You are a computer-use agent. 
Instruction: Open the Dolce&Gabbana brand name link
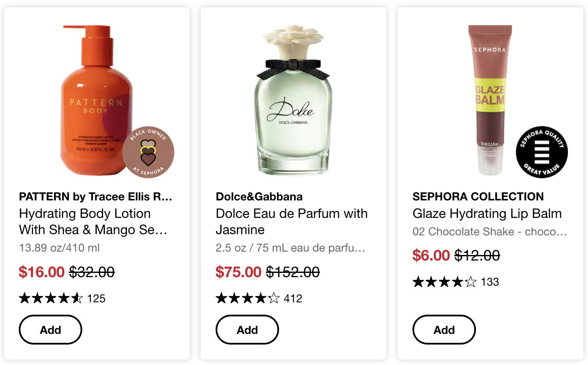[x=259, y=197]
